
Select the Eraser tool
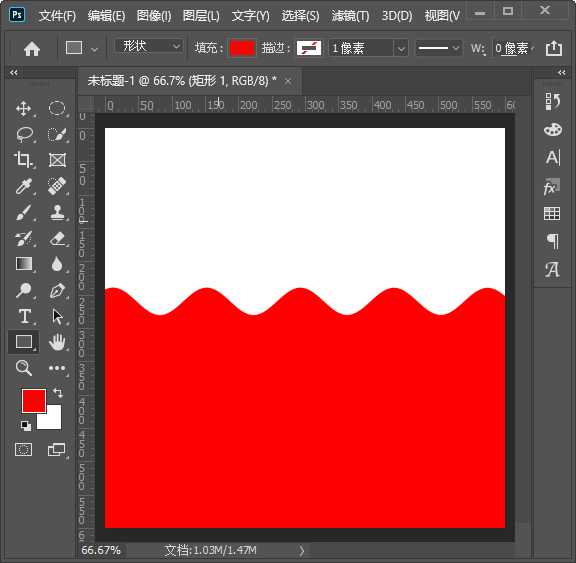coord(57,239)
